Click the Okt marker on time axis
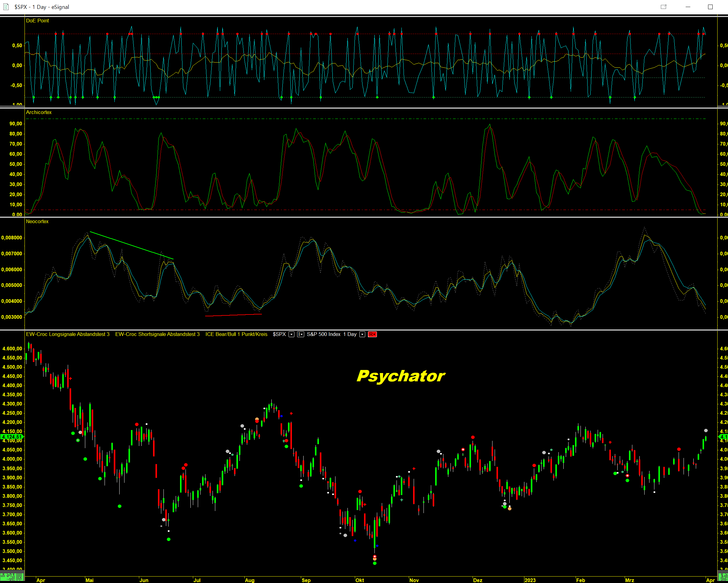Viewport: 728px width, 583px height. pos(360,580)
